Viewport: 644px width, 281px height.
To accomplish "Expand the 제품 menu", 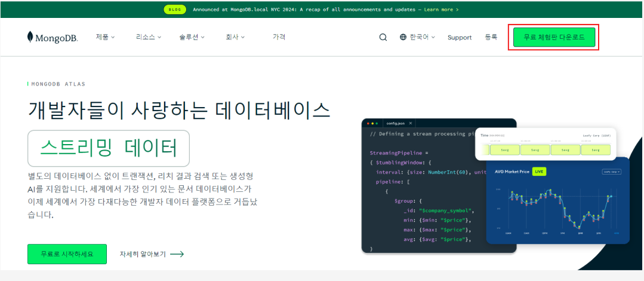I will pos(105,37).
